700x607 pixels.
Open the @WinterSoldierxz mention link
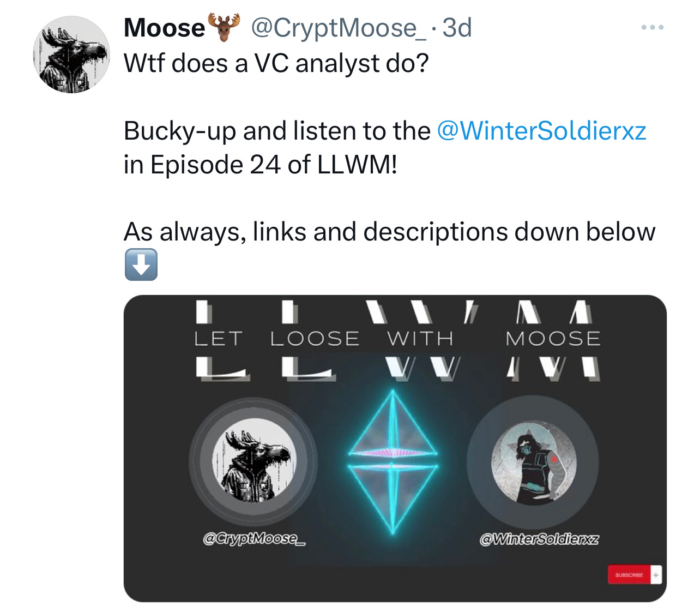[541, 131]
